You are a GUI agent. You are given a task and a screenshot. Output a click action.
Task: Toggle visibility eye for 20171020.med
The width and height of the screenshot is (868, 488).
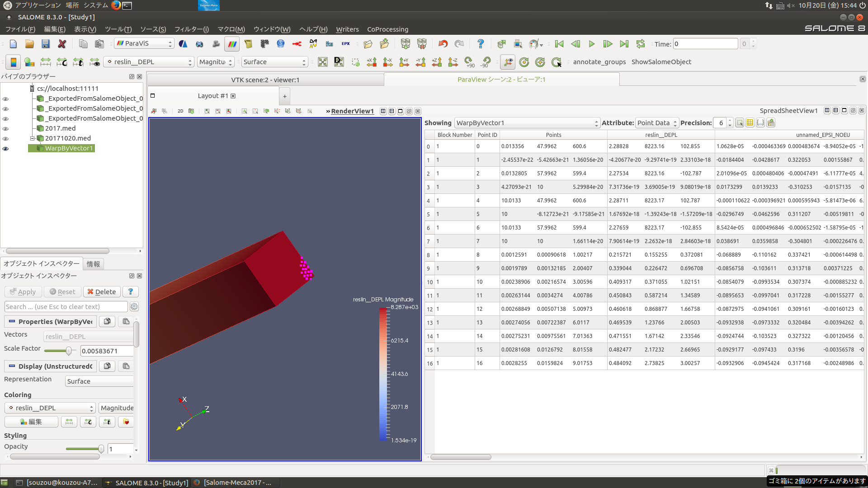(x=6, y=139)
